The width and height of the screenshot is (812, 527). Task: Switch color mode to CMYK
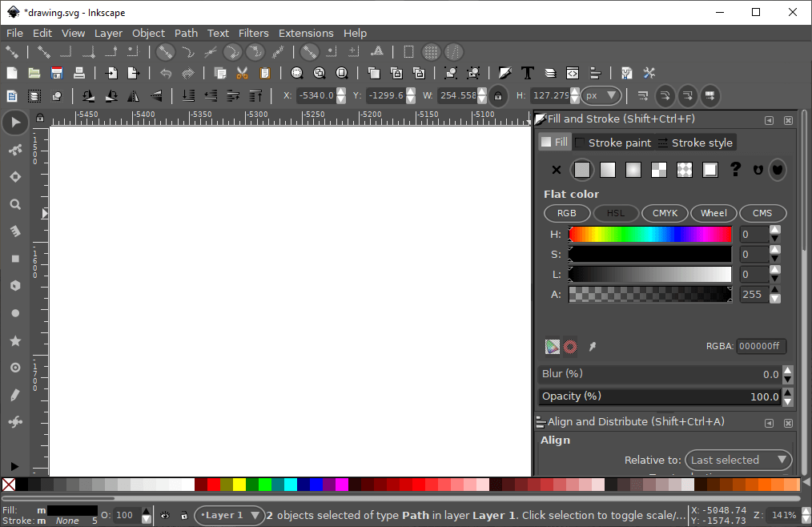coord(665,213)
